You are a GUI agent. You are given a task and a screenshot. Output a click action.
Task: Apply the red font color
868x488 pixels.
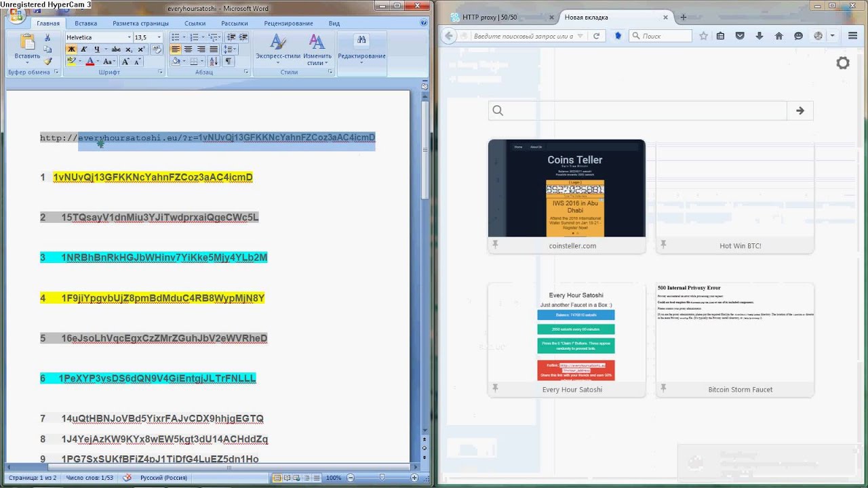click(x=89, y=62)
